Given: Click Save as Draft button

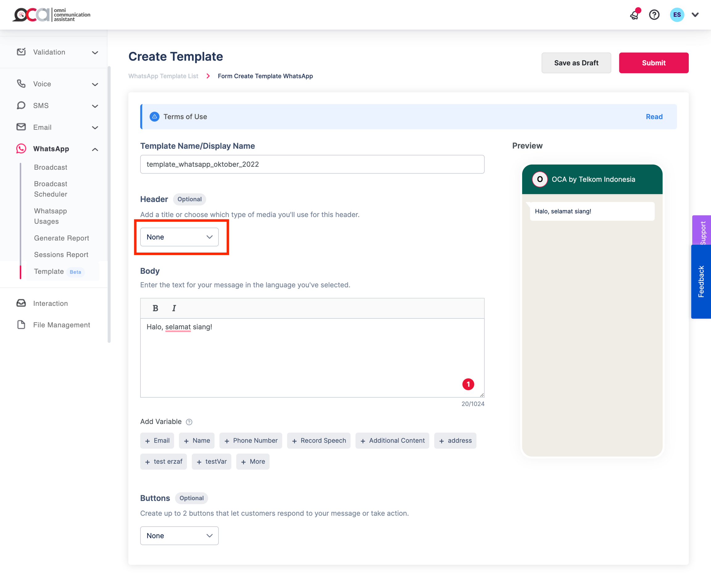Looking at the screenshot, I should 576,63.
